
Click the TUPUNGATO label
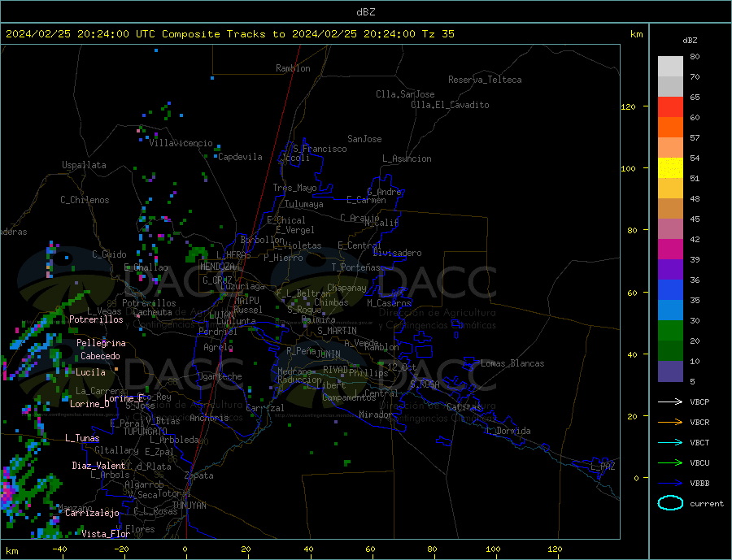pyautogui.click(x=146, y=432)
